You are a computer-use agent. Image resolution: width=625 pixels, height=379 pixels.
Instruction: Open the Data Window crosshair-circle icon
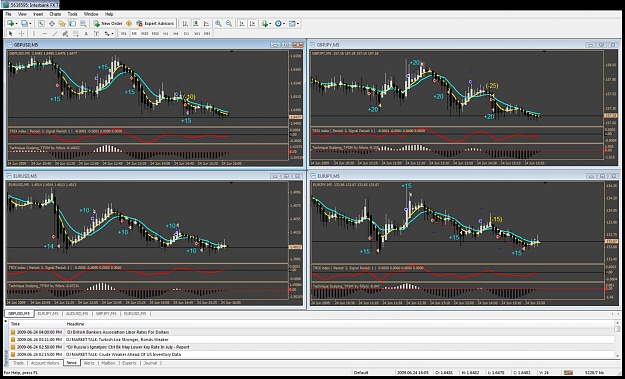click(52, 24)
